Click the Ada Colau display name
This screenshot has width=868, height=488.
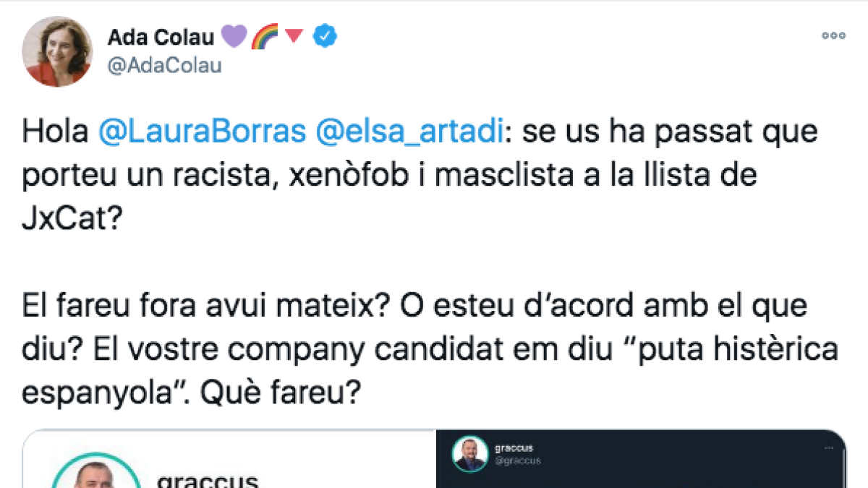pyautogui.click(x=161, y=37)
